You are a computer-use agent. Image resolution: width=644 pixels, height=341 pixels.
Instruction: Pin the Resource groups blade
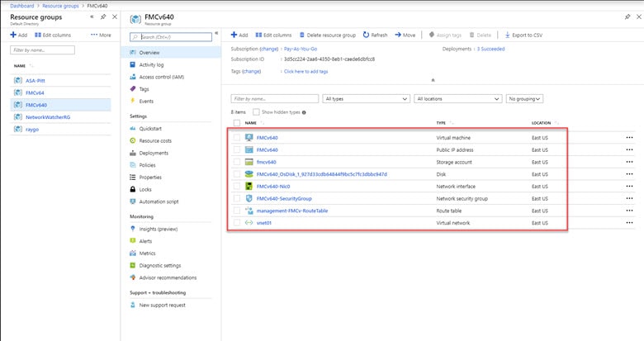click(102, 17)
